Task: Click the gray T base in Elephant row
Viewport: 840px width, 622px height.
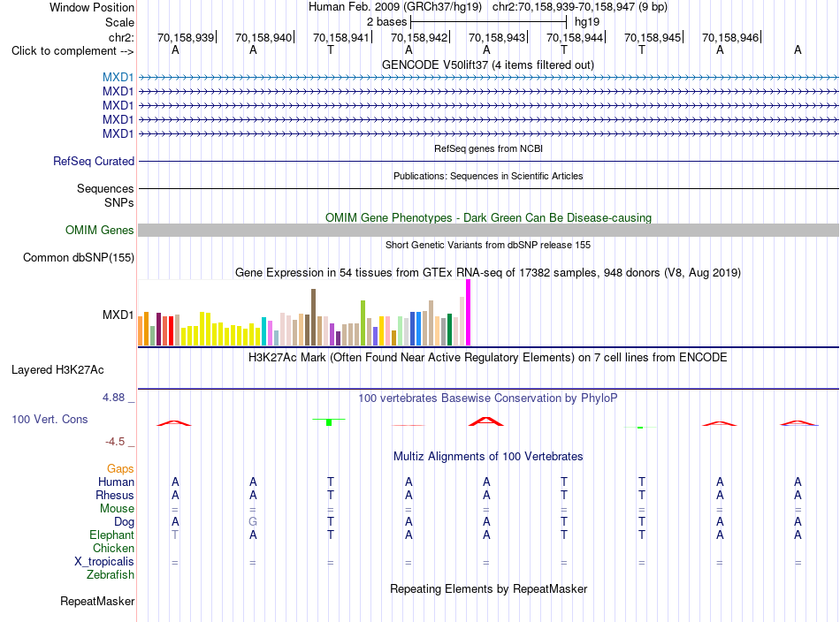Action: [175, 535]
